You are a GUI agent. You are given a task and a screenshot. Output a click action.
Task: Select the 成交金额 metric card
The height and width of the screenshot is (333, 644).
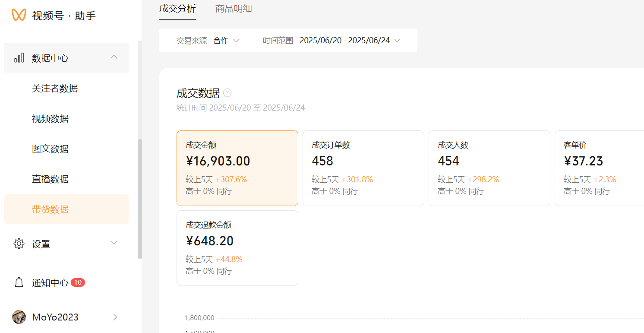point(237,168)
